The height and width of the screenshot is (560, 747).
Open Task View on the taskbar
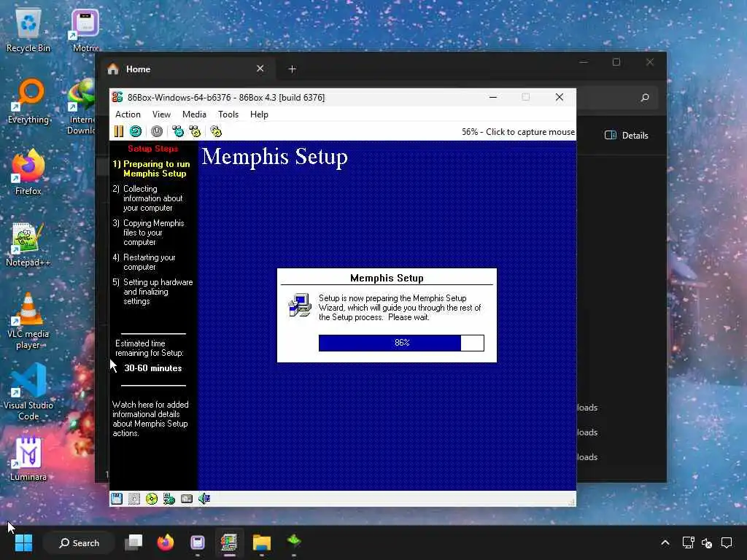133,542
